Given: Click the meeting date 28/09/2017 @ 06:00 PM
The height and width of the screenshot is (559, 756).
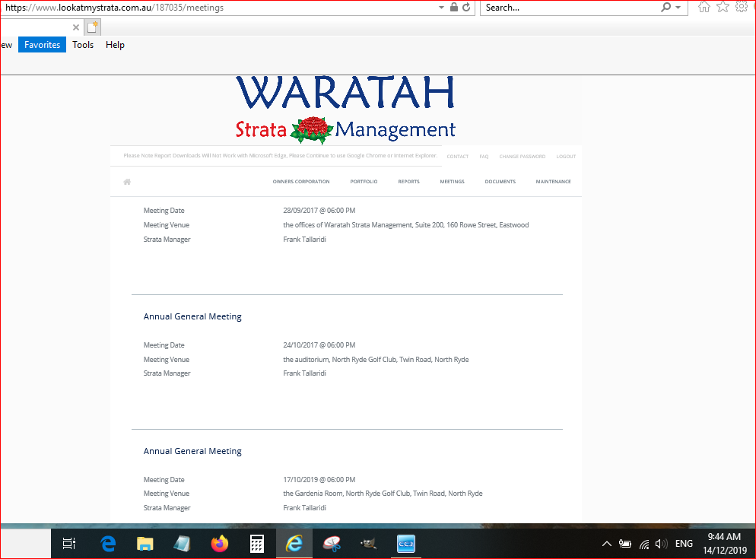Looking at the screenshot, I should click(x=319, y=211).
